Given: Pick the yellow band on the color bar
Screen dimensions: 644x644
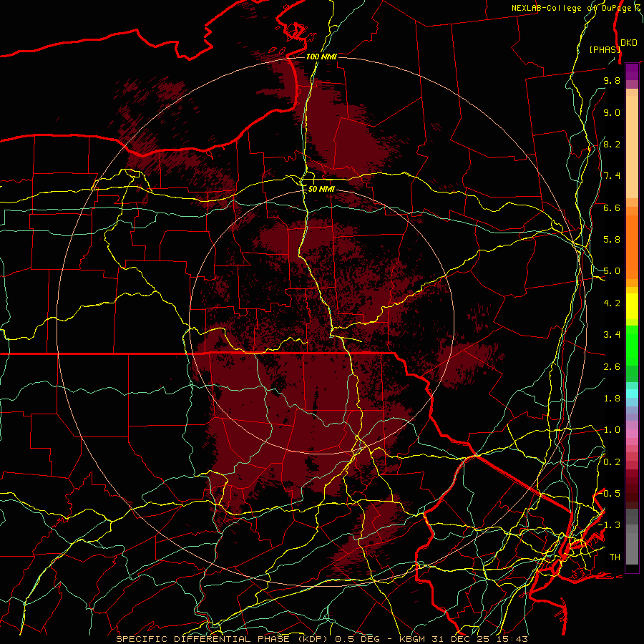Looking at the screenshot, I should (x=632, y=306).
